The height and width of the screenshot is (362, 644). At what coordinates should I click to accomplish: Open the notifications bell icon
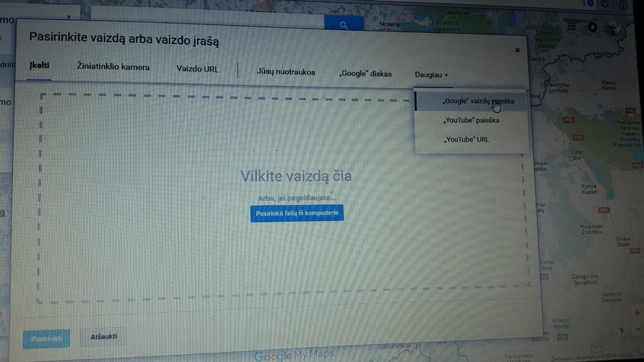click(x=592, y=27)
